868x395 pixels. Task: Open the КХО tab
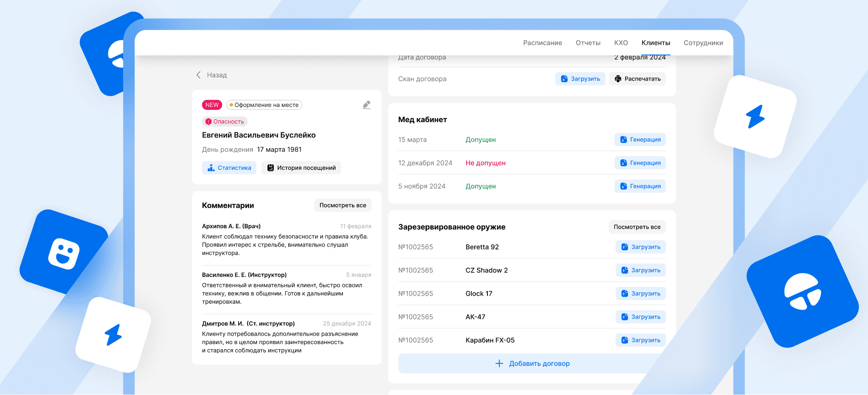coord(621,43)
